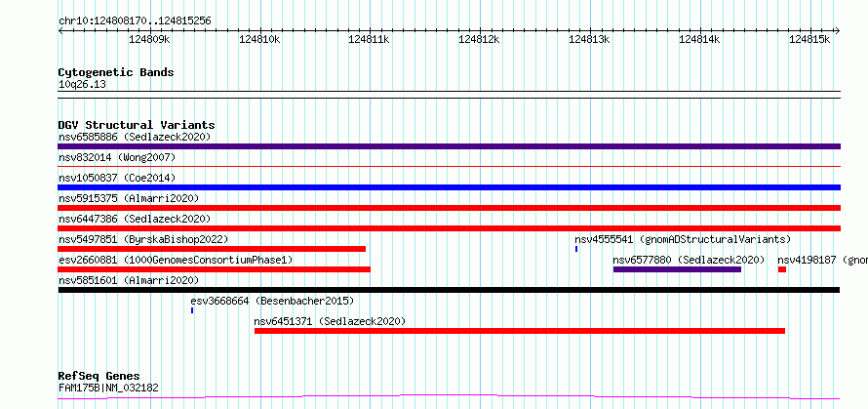Click the nsv6585886 (Sedlazeck2020) variant label
Image resolution: width=868 pixels, height=409 pixels.
tap(135, 137)
